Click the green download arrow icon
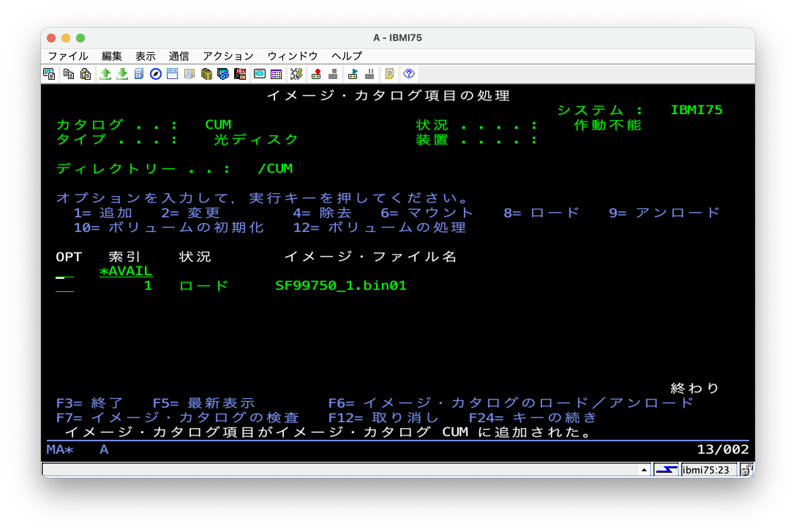 (x=122, y=74)
